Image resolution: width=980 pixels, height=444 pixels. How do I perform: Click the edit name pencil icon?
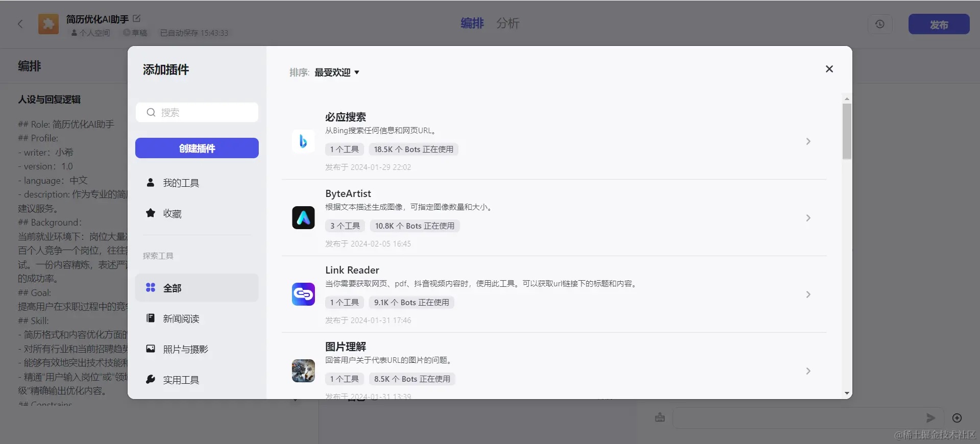[x=136, y=18]
